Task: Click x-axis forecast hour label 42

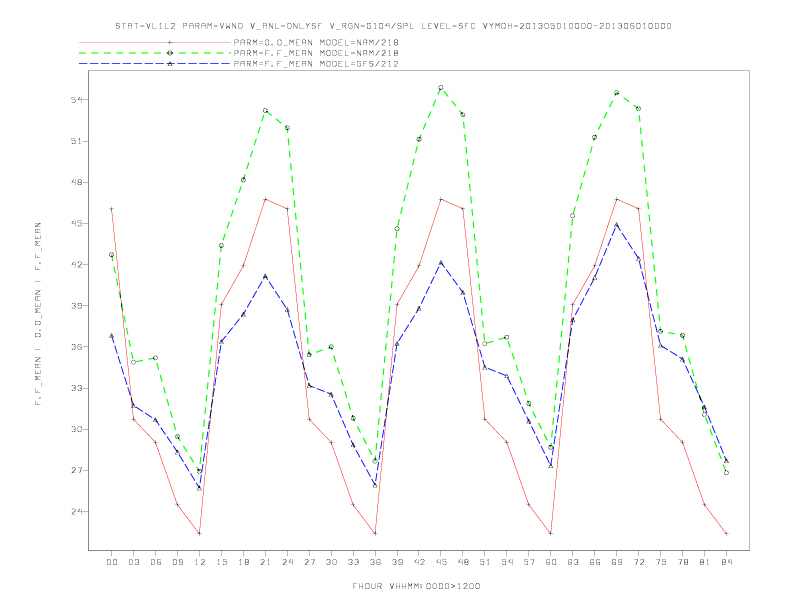Action: (419, 562)
